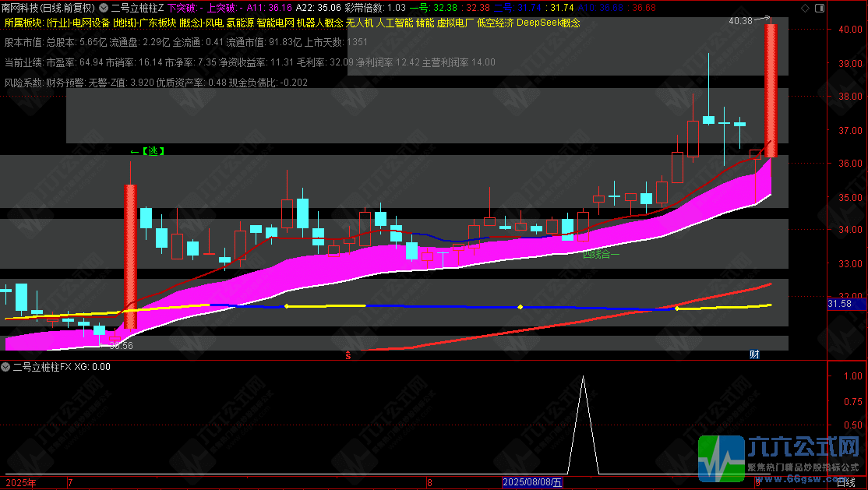Click the tall red candlestick at 40.38
Screen dimensions: 868x490
pyautogui.click(x=771, y=90)
